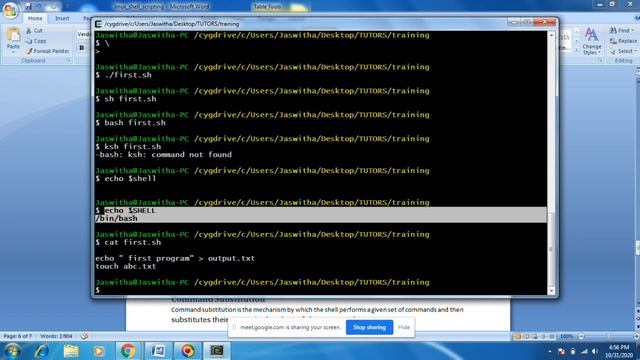Click the 'touch abc.txt' line in terminal

coord(126,267)
